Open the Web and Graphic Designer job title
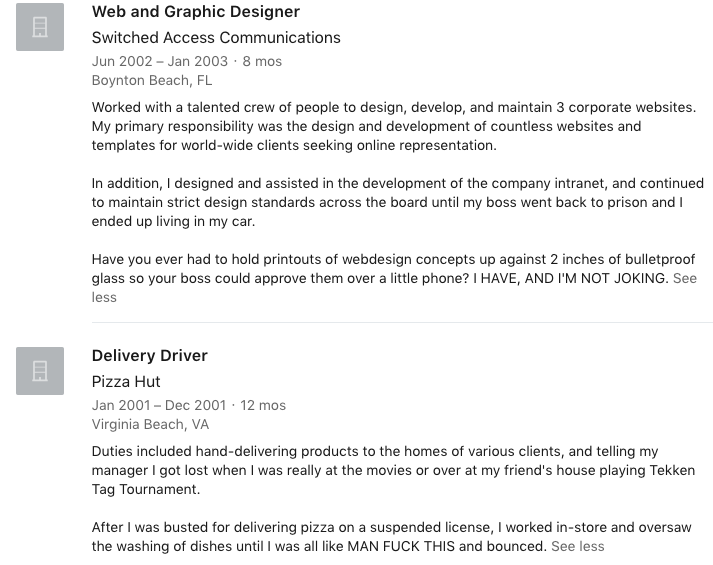 [195, 12]
